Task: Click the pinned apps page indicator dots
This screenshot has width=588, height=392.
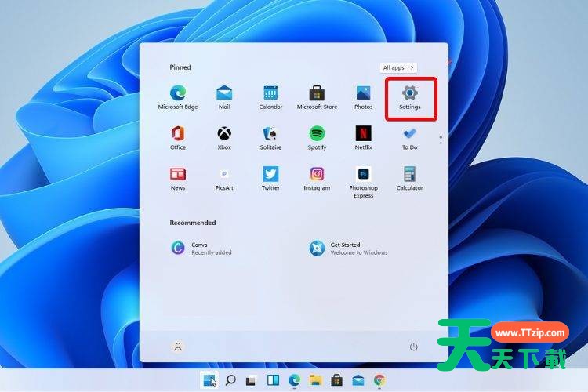Action: click(x=441, y=140)
